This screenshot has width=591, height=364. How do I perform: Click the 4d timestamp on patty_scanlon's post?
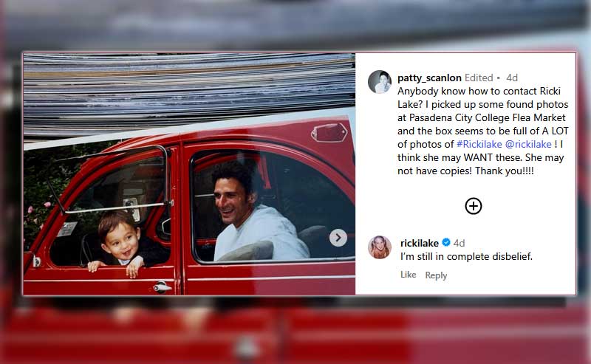[x=512, y=78]
